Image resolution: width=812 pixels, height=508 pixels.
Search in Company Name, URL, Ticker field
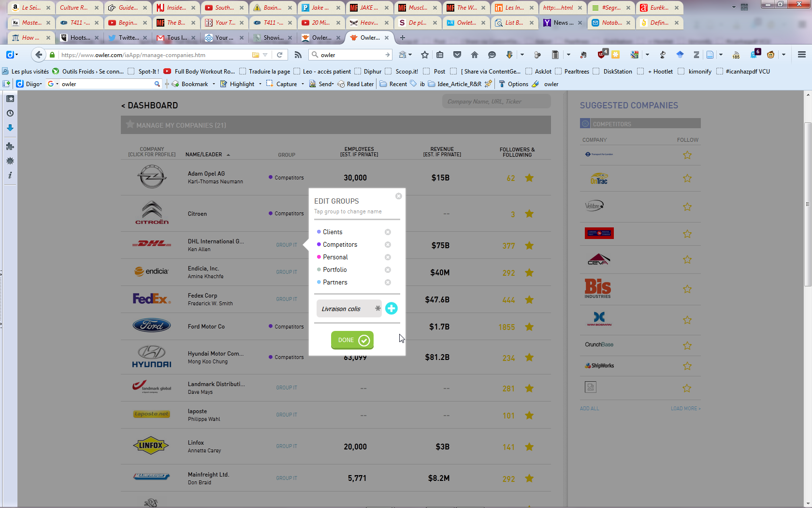[x=496, y=102]
